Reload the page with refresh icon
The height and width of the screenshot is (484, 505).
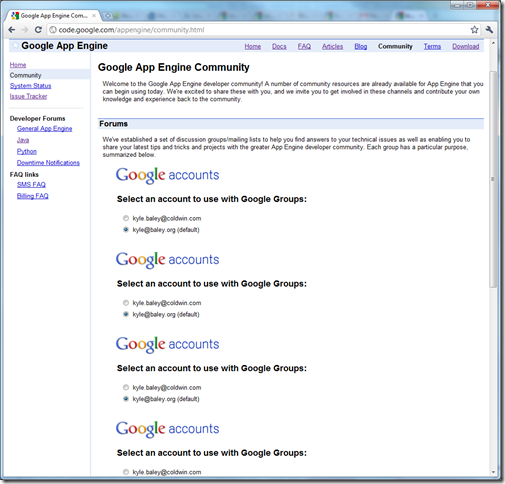(38, 30)
